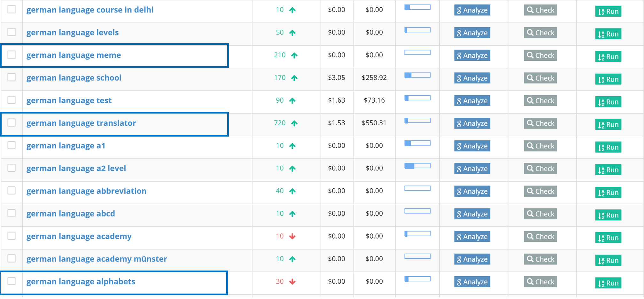644x299 pixels.
Task: Click competition bar for german language school
Action: 417,75
